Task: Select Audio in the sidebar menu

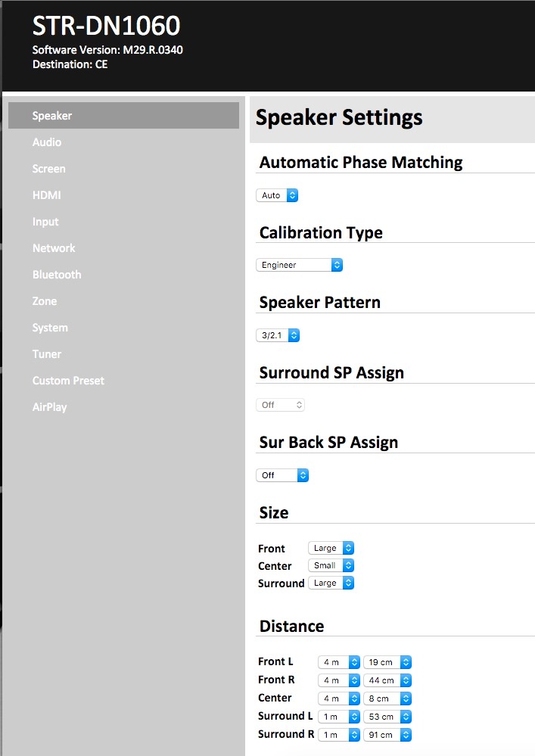Action: tap(47, 142)
